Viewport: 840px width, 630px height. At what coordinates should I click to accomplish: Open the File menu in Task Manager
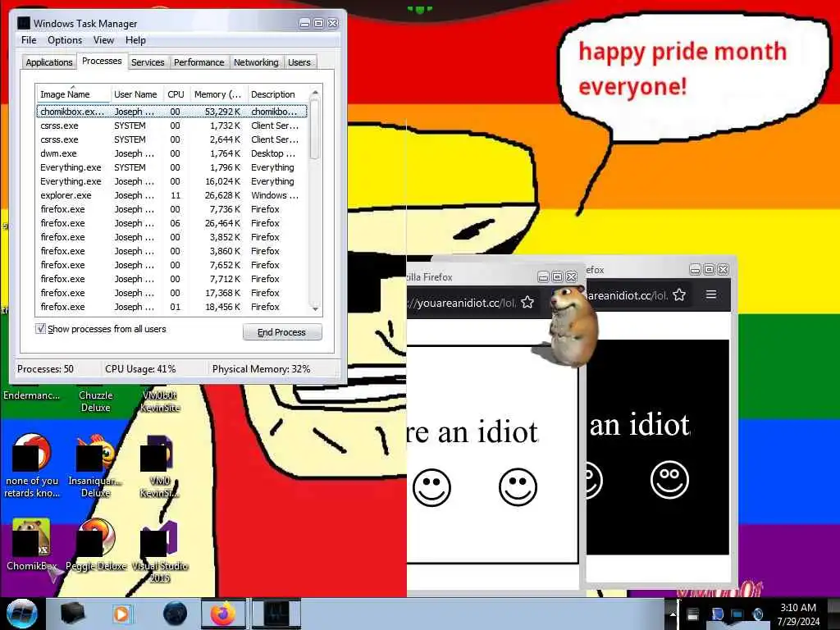(29, 40)
